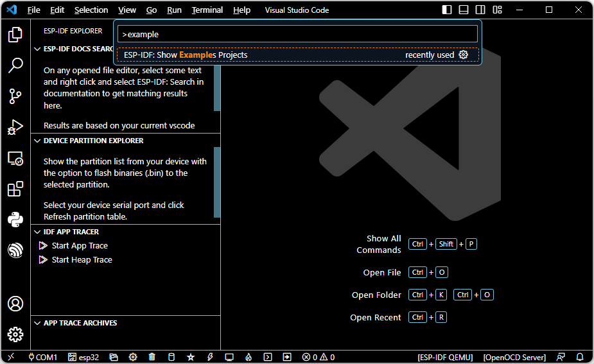This screenshot has width=594, height=364.
Task: Toggle panel layout button
Action: (464, 10)
